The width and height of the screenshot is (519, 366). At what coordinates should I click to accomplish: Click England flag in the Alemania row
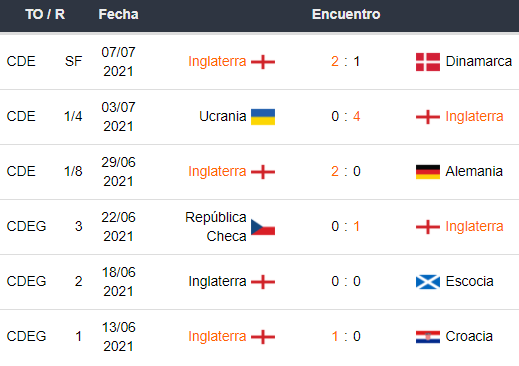pos(263,172)
